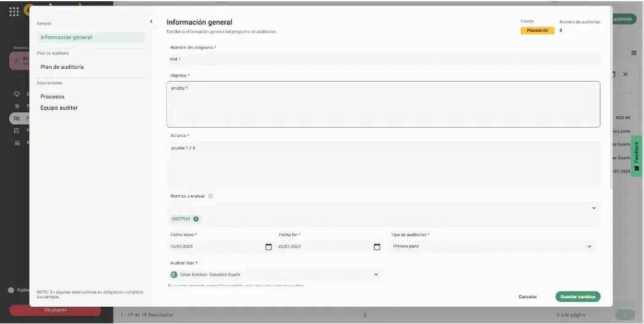Open the Fecha fin calendar picker
The height and width of the screenshot is (324, 644).
click(377, 247)
